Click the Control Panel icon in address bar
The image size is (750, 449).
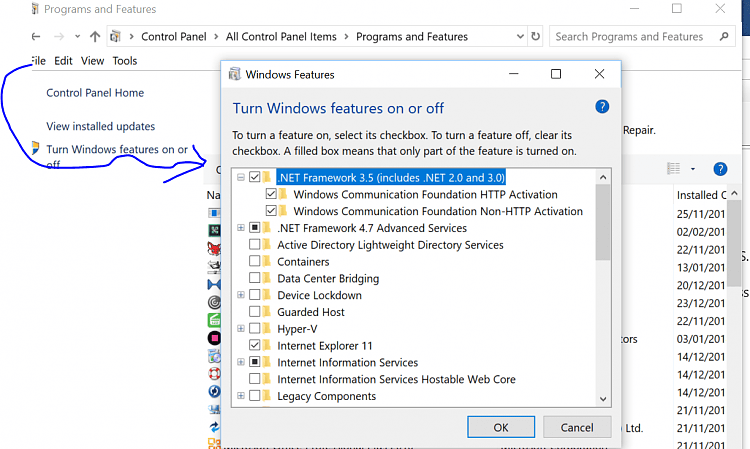click(x=115, y=37)
